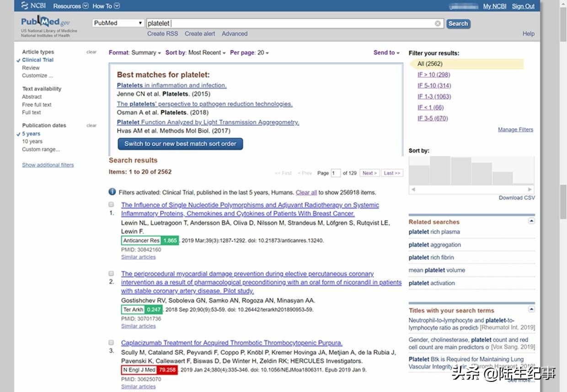Click the Anticancer Res 1.865 impact factor badge
The image size is (567, 392).
pyautogui.click(x=150, y=241)
